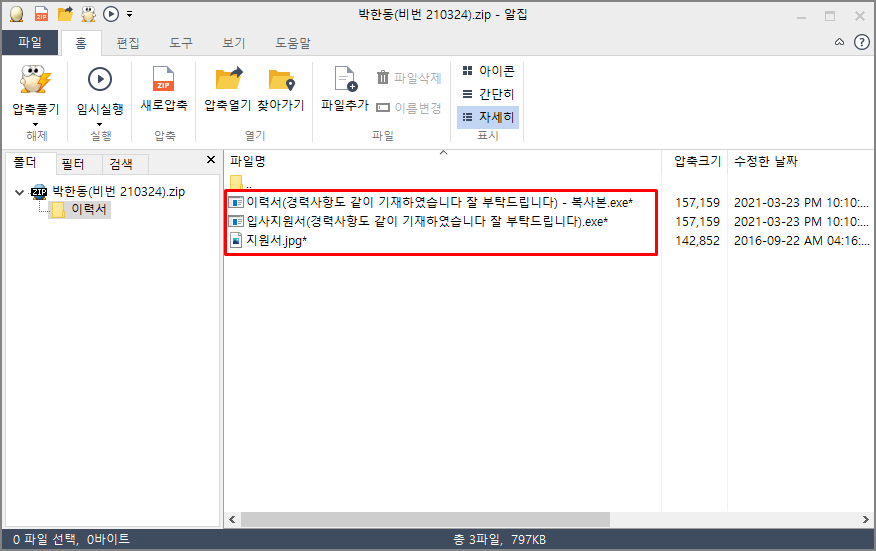Open the quick access toolbar customize arrow
This screenshot has height=551, width=876.
pyautogui.click(x=130, y=14)
